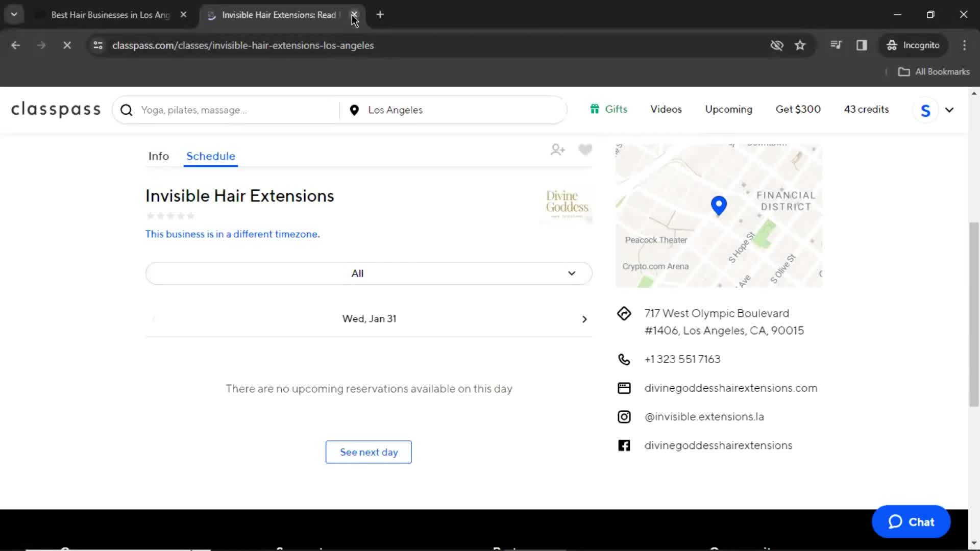Expand the profile menu chevron
The height and width of the screenshot is (551, 980).
point(949,110)
